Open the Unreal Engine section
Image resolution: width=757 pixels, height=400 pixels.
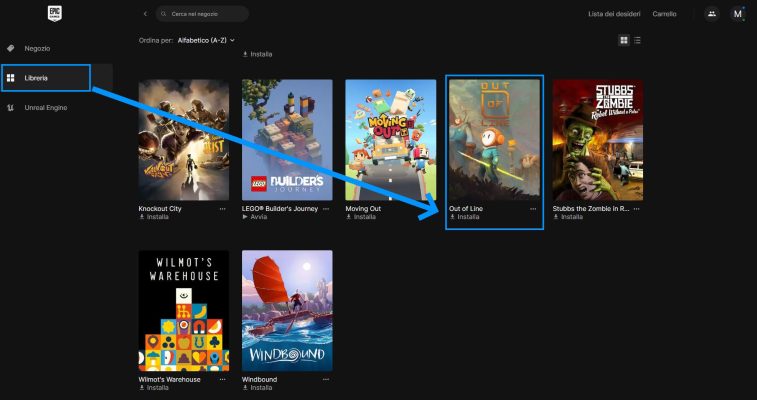[45, 107]
